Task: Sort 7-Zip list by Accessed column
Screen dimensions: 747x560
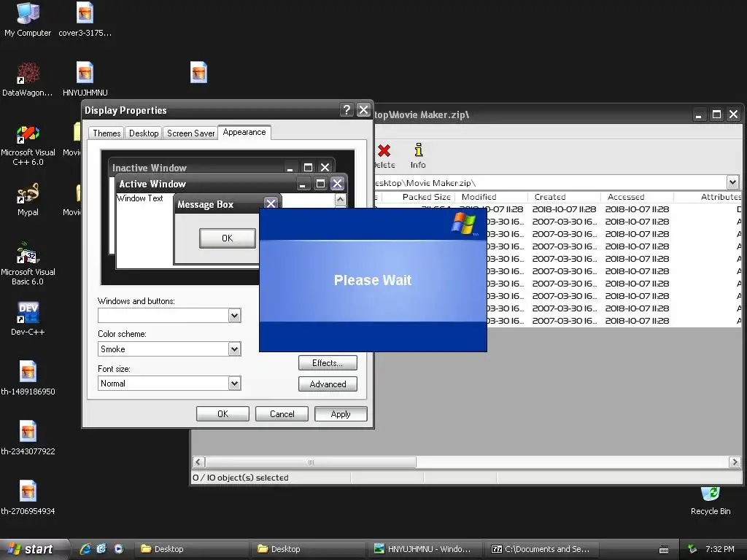Action: pyautogui.click(x=637, y=197)
